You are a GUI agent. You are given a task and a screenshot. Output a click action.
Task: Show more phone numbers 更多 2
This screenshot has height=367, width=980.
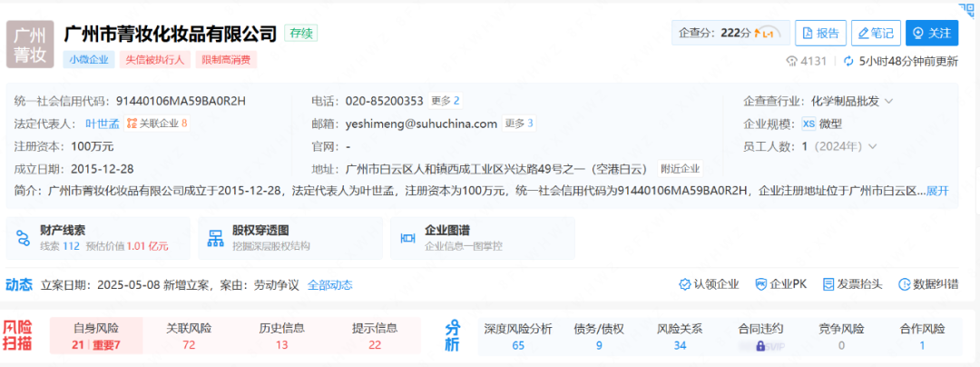445,101
